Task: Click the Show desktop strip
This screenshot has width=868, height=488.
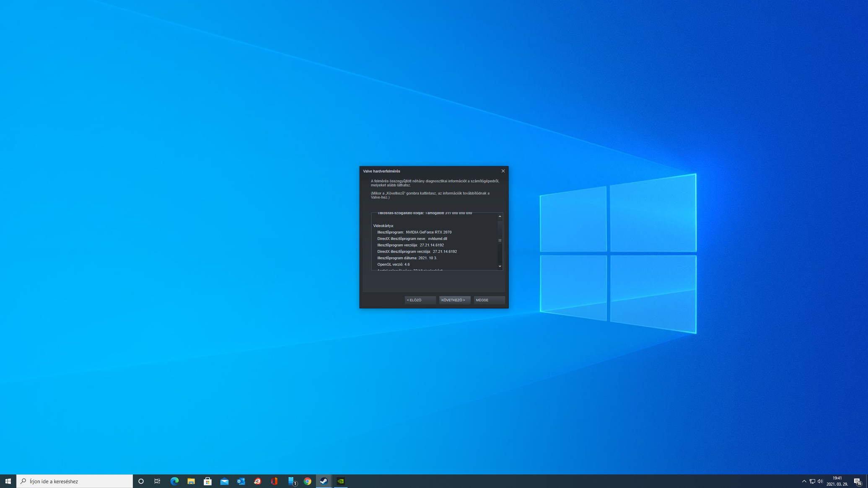Action: (x=867, y=481)
